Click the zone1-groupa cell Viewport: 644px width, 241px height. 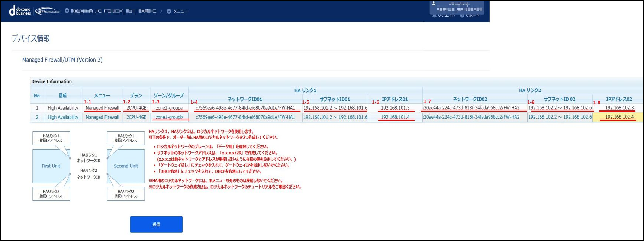(169, 108)
